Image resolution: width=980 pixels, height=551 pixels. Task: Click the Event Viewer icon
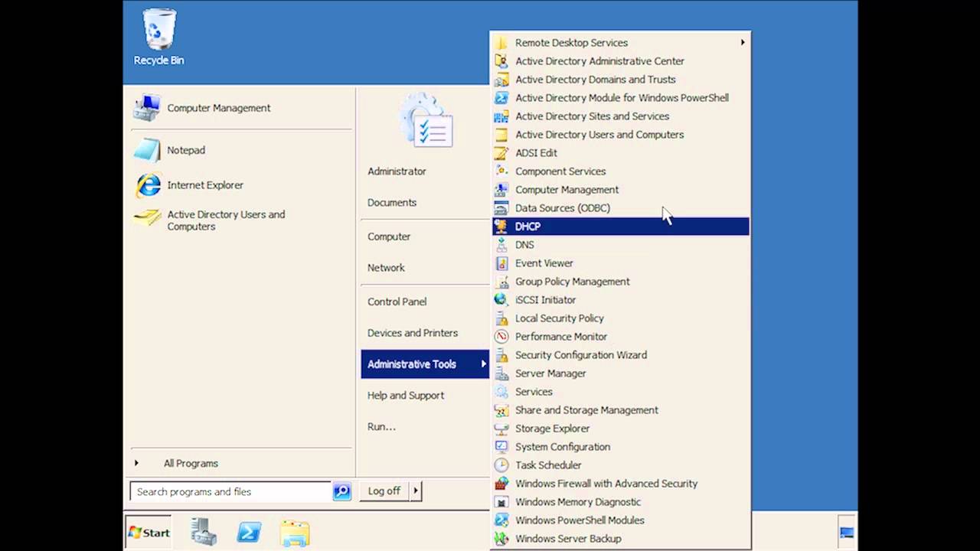(x=501, y=263)
